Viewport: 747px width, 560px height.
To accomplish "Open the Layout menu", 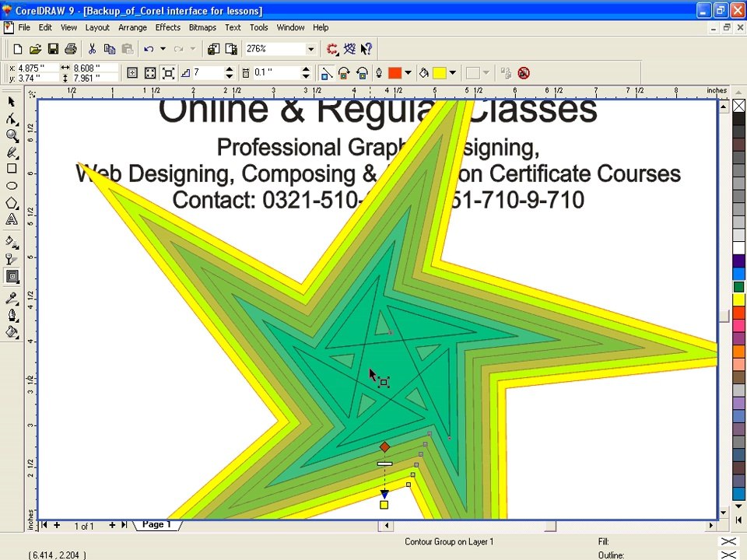I will tap(97, 27).
